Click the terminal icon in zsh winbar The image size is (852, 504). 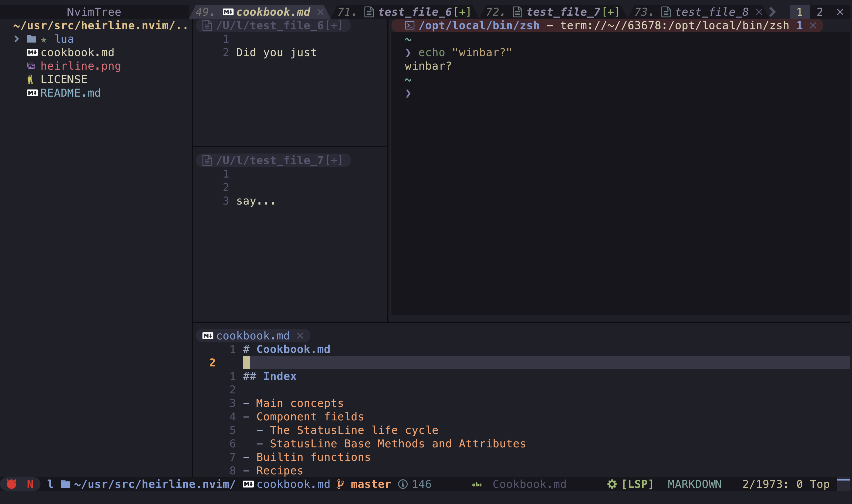click(409, 25)
